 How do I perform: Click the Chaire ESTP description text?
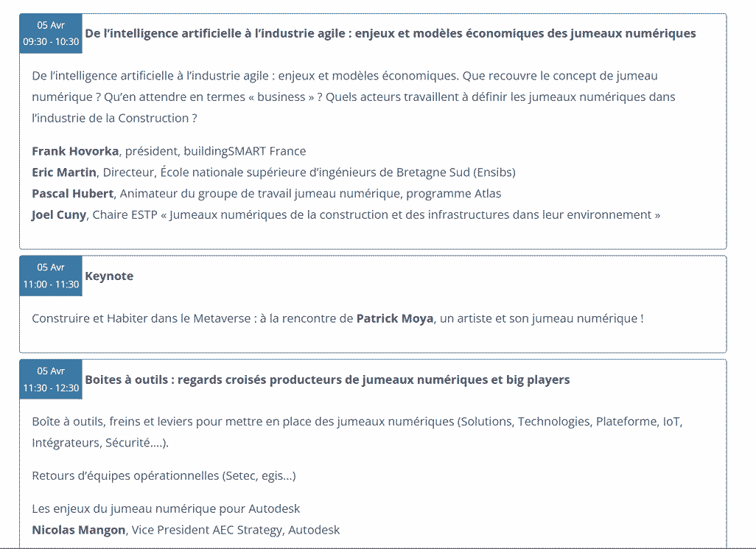[376, 215]
